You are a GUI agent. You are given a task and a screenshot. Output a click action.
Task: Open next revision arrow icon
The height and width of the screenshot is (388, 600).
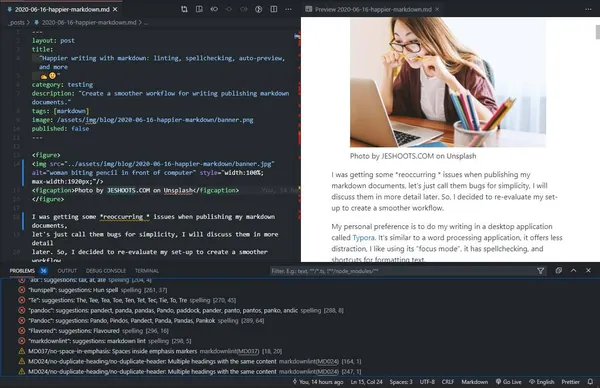click(x=244, y=9)
